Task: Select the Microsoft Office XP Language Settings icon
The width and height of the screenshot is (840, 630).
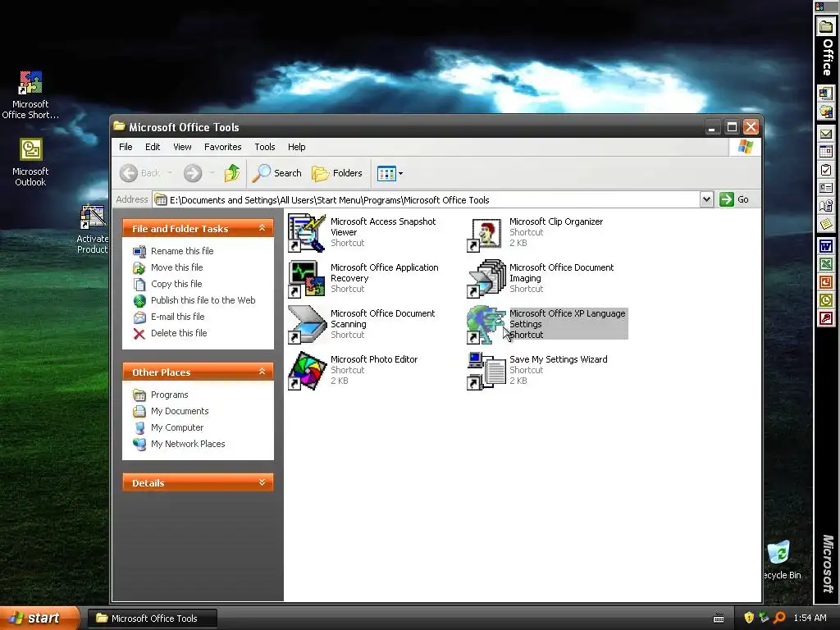Action: 486,325
